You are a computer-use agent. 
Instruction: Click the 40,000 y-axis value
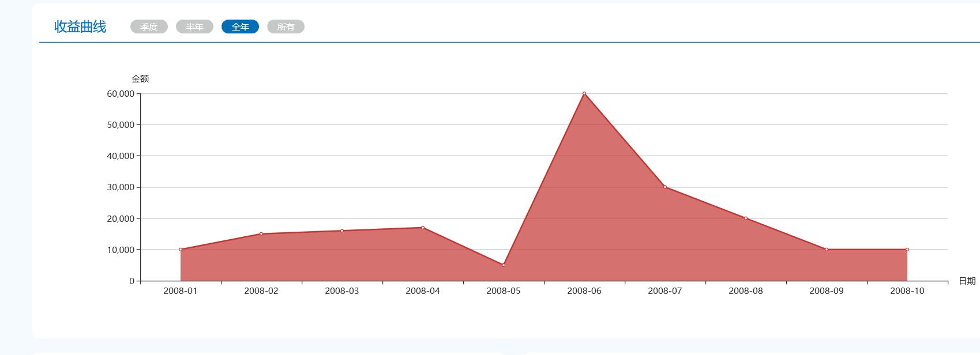121,156
